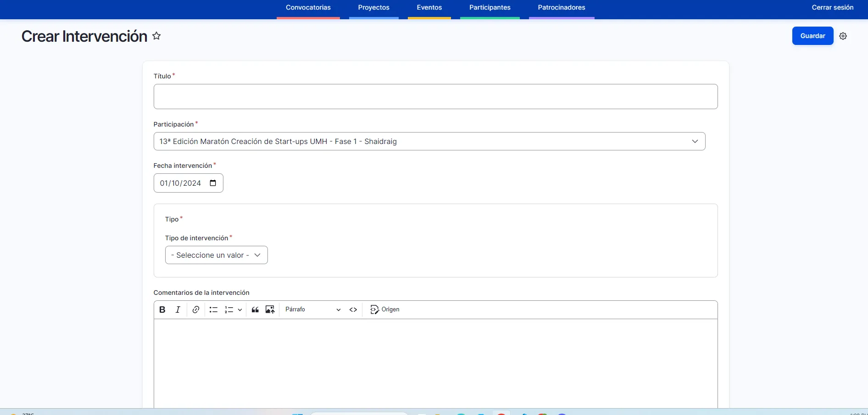Insert inline code with angle brackets icon
The width and height of the screenshot is (868, 415).
353,310
